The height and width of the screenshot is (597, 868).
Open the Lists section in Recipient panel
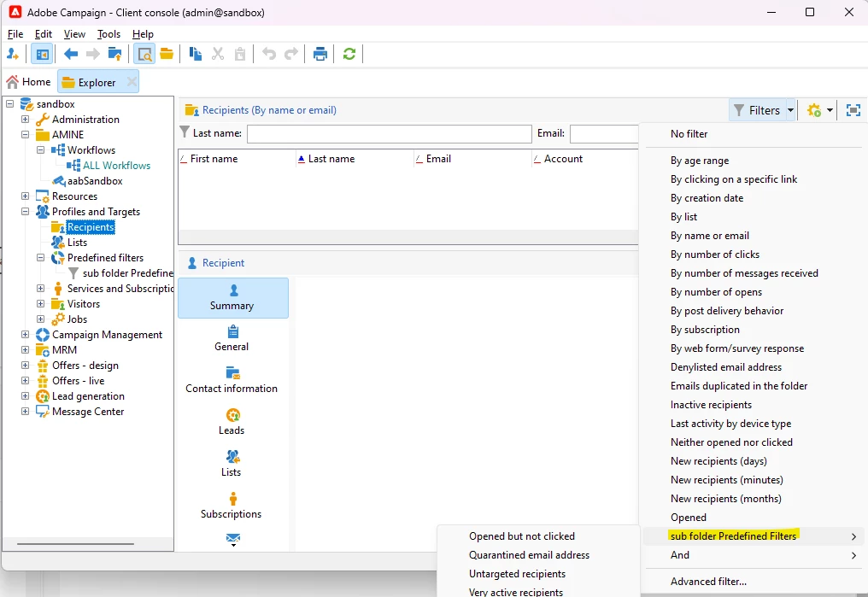(232, 464)
